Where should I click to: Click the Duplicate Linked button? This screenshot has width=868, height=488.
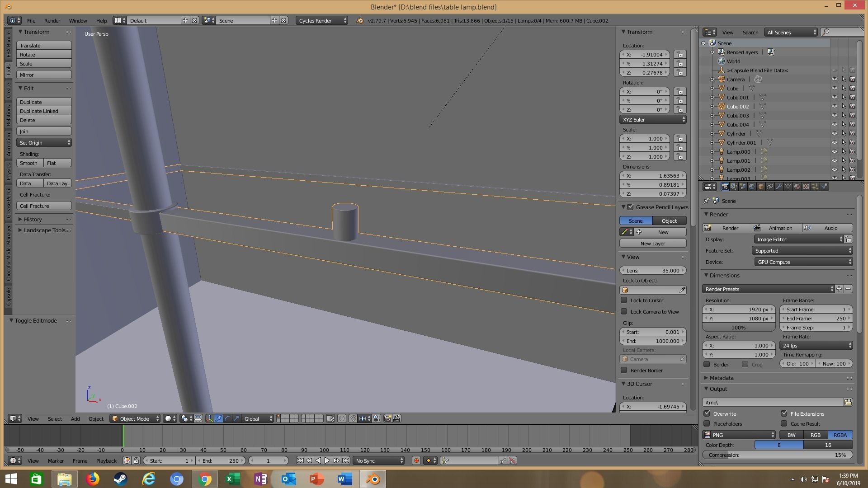44,111
